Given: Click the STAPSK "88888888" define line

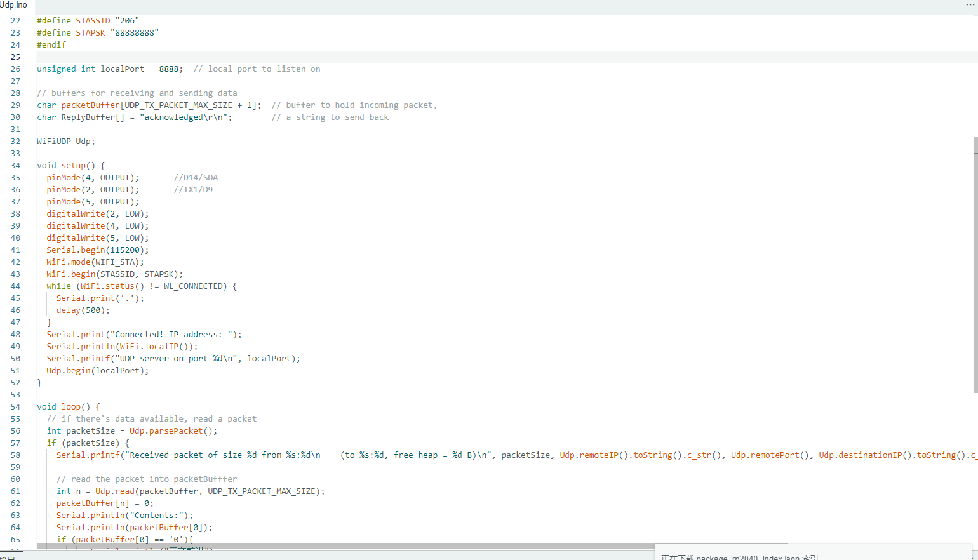Looking at the screenshot, I should coord(98,33).
